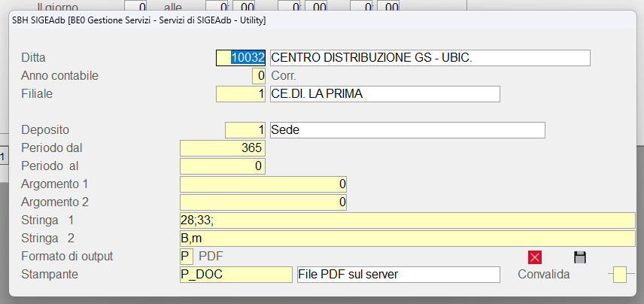
Task: Click the Ditta name field CENTRO DISTRIBUZIONE GS
Action: point(430,58)
